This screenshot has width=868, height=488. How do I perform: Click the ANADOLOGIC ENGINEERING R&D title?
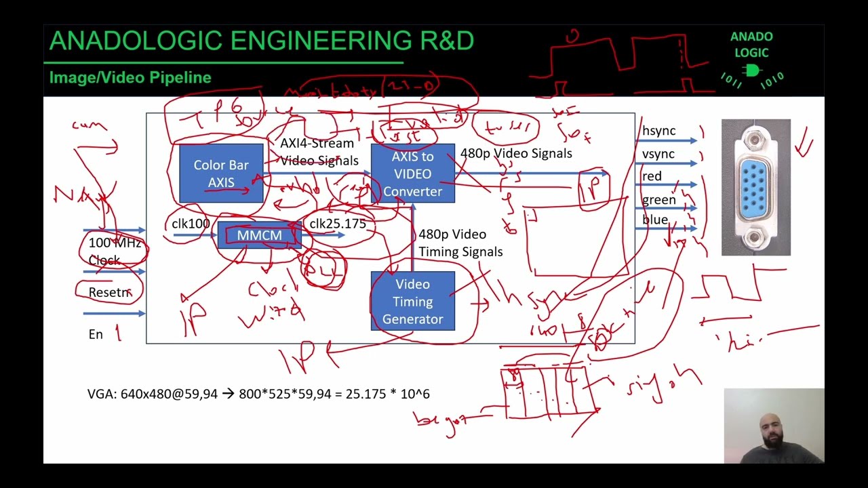(262, 41)
